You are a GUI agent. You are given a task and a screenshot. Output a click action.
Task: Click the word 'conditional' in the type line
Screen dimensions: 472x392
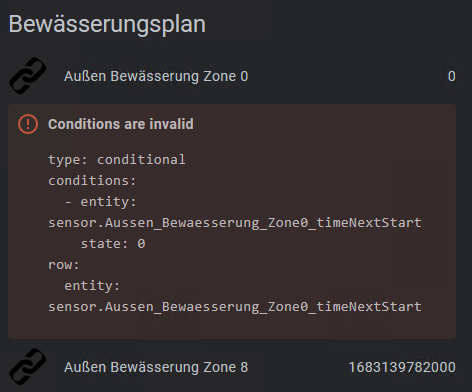141,159
